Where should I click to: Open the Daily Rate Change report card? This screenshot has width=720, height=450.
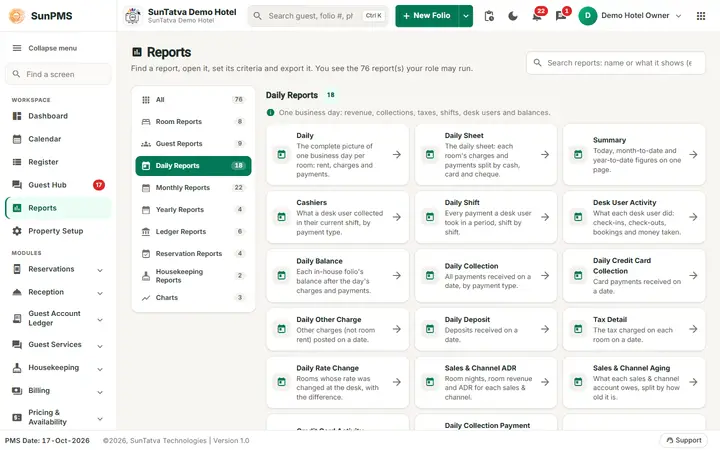tap(338, 382)
